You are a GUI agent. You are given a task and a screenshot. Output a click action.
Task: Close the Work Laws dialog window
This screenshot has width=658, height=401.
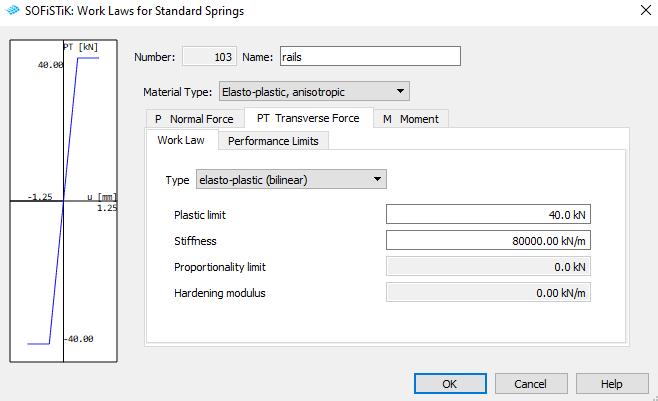(640, 11)
